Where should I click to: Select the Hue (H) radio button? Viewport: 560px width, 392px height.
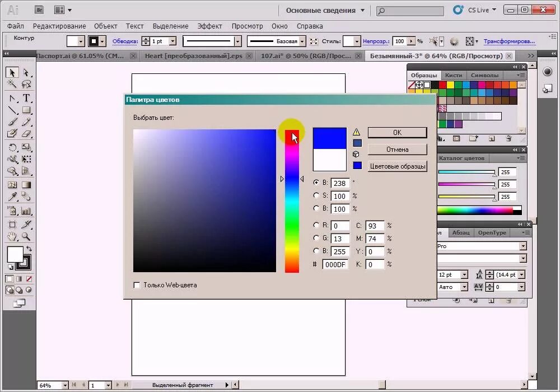[316, 183]
